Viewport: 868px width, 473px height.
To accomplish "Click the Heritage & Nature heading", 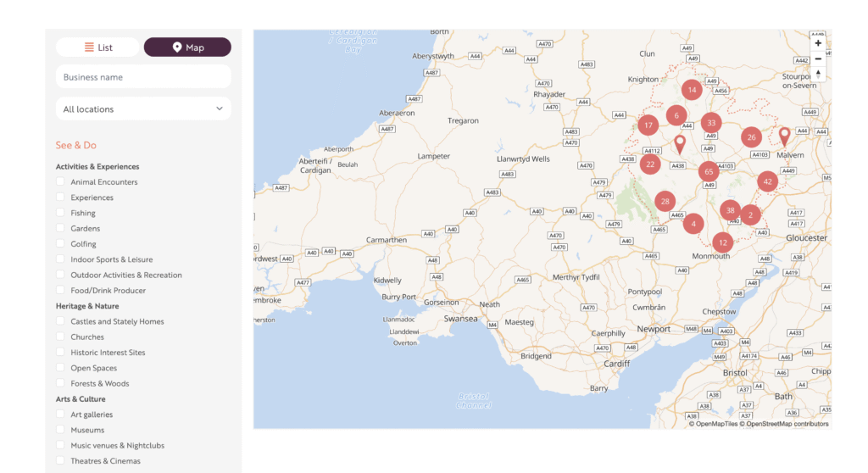I will pyautogui.click(x=87, y=306).
